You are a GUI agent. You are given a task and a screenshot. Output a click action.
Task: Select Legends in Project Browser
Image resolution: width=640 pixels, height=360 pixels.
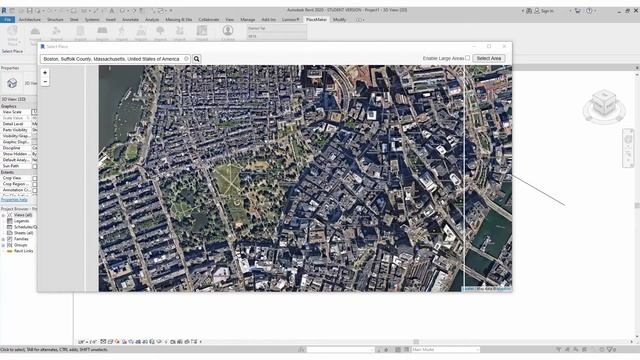coord(22,221)
